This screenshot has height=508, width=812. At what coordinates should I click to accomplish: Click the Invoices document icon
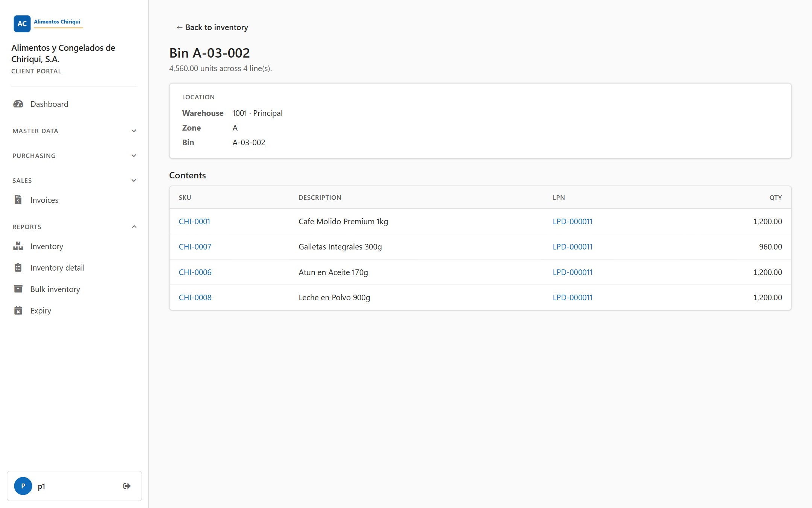click(18, 200)
